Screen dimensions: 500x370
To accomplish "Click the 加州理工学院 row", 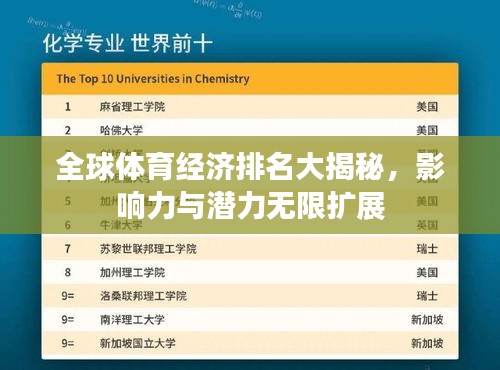I will coord(250,272).
